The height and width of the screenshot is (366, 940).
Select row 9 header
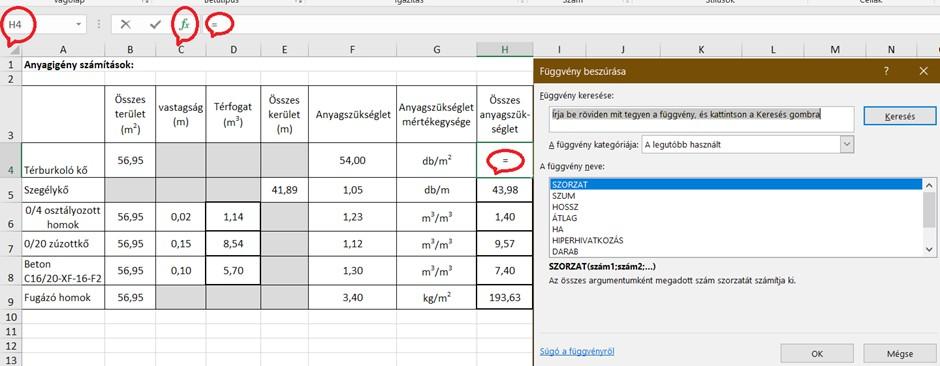click(10, 297)
